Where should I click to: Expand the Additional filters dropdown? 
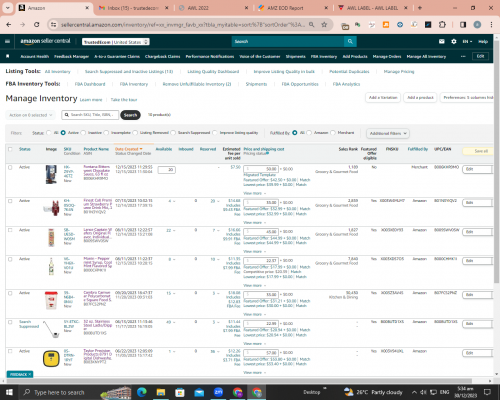click(388, 133)
